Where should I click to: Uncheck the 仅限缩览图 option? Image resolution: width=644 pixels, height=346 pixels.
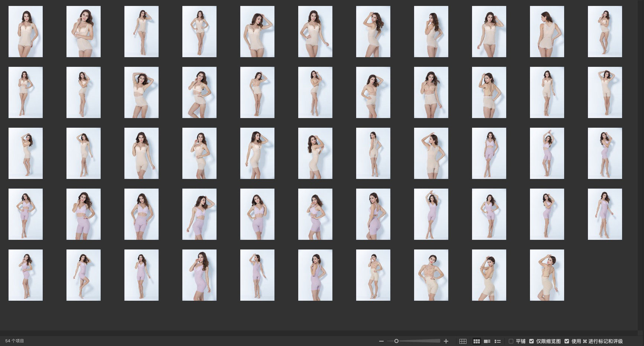pyautogui.click(x=531, y=341)
